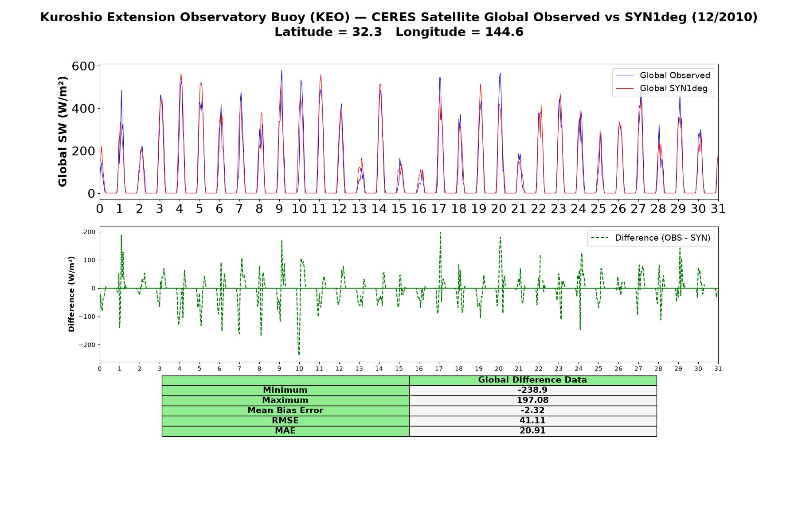Click the Global Observed legend entry
The height and width of the screenshot is (532, 798).
(x=663, y=75)
